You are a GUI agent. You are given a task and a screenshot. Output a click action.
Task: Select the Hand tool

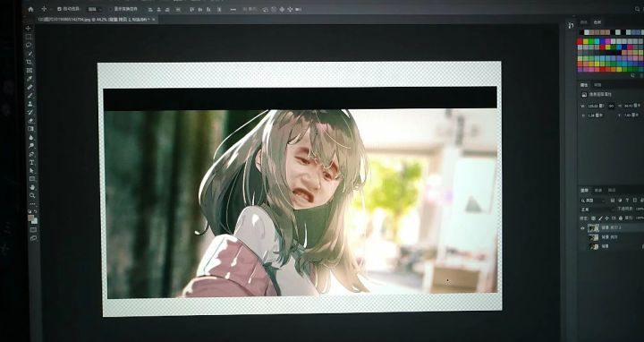(32, 187)
